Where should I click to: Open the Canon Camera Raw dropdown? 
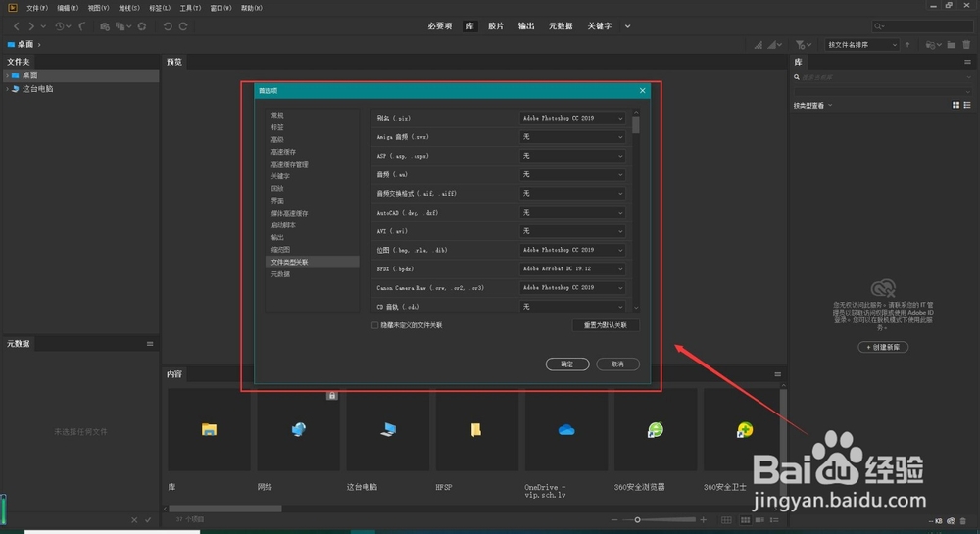572,288
